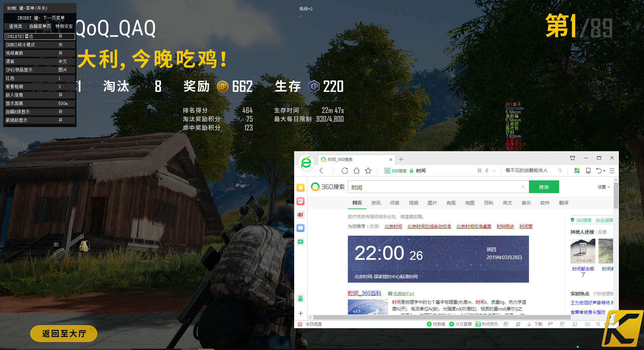Viewport: 644px width, 350px height.
Task: Change the bone thickness value (股骨粗细)
Action: point(40,86)
